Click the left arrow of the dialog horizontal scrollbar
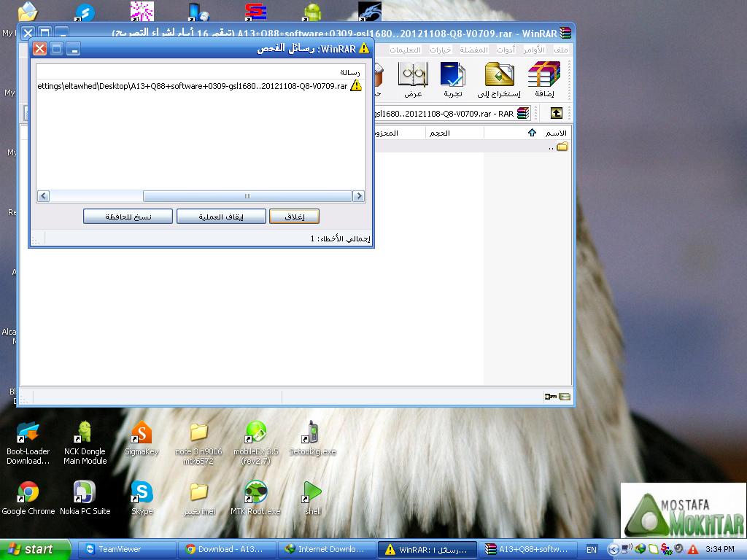 point(43,195)
